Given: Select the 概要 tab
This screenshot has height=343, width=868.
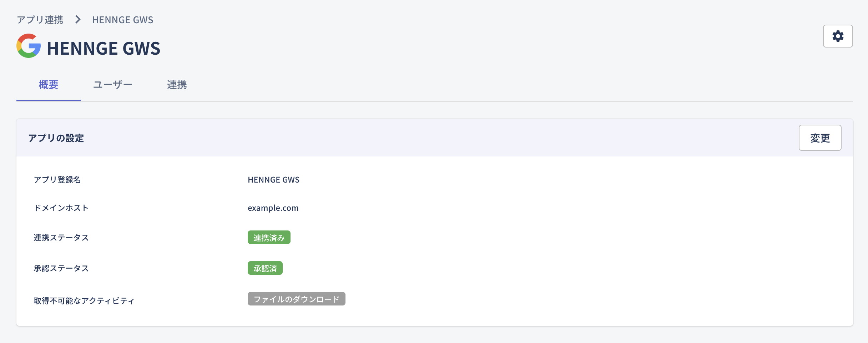Looking at the screenshot, I should coord(49,85).
